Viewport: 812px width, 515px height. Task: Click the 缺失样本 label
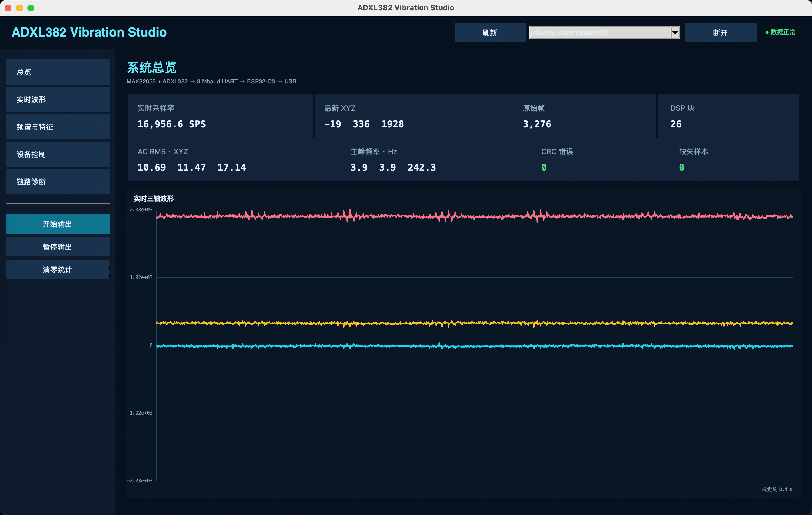(693, 151)
